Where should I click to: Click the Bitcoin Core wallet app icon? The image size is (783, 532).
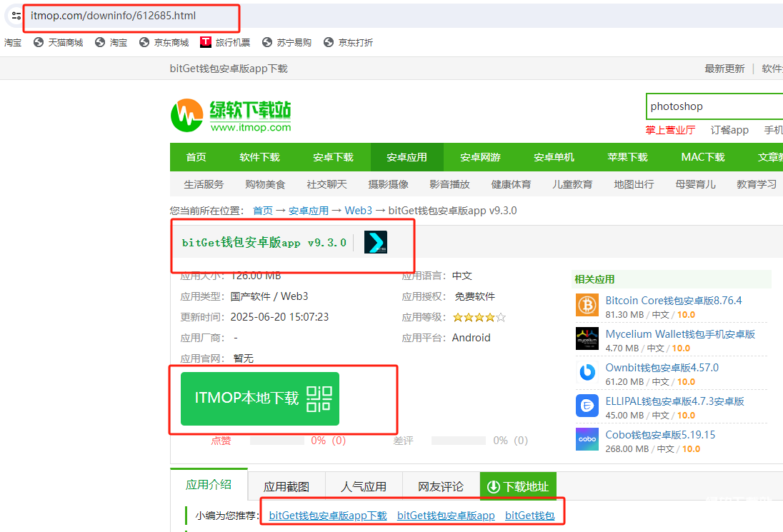587,305
